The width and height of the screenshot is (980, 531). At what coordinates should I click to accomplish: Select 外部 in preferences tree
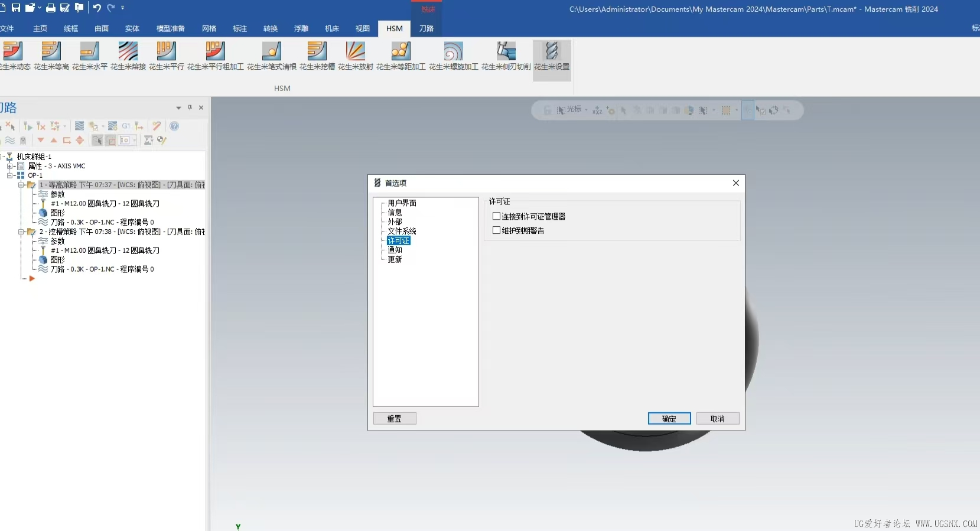pos(395,222)
